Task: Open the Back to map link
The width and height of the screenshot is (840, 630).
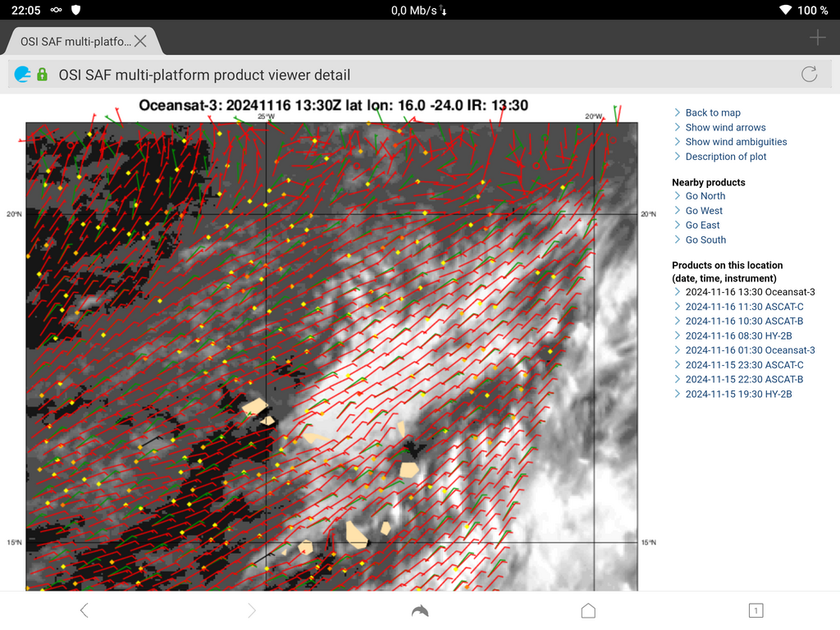Action: [x=713, y=112]
